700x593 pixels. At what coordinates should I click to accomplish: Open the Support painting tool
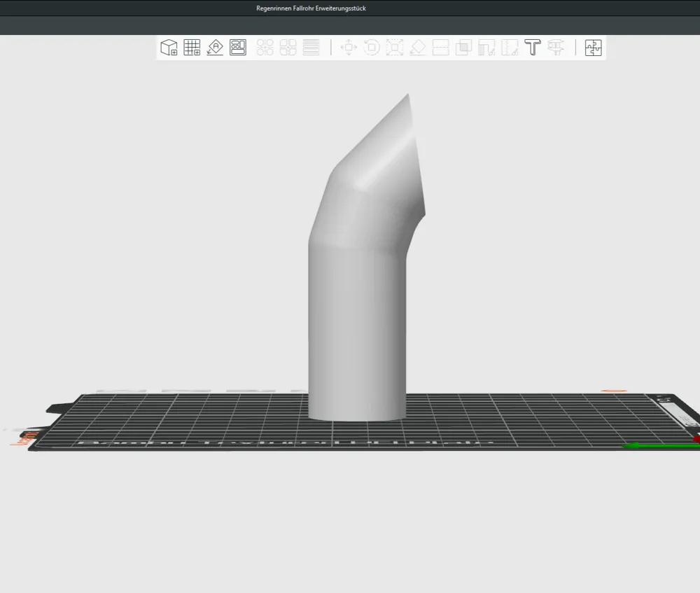[x=486, y=47]
